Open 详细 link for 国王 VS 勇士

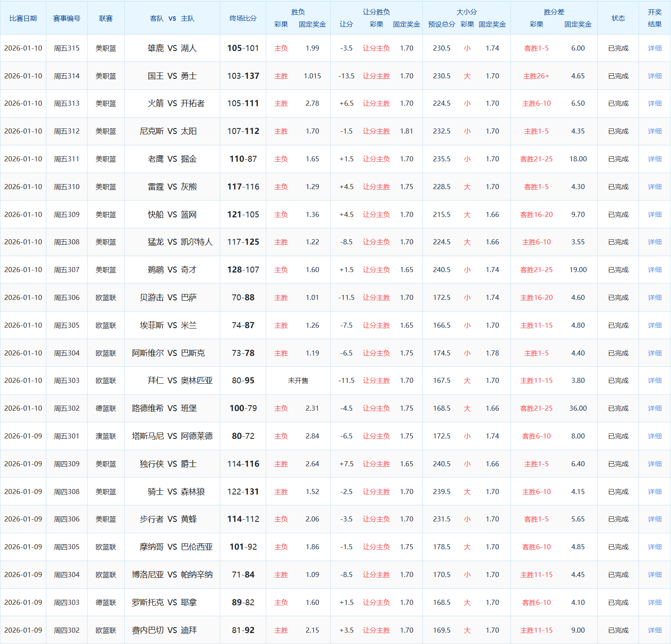[x=655, y=76]
